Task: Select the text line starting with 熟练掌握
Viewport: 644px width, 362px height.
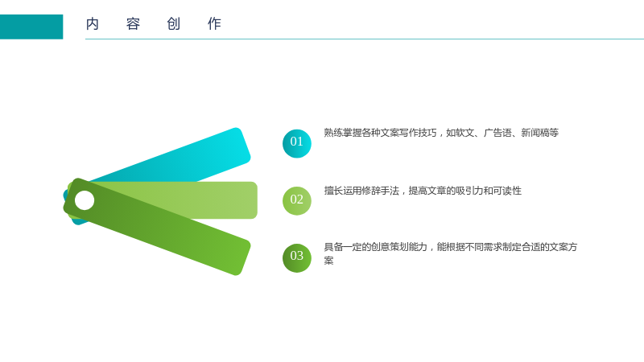Action: point(441,133)
